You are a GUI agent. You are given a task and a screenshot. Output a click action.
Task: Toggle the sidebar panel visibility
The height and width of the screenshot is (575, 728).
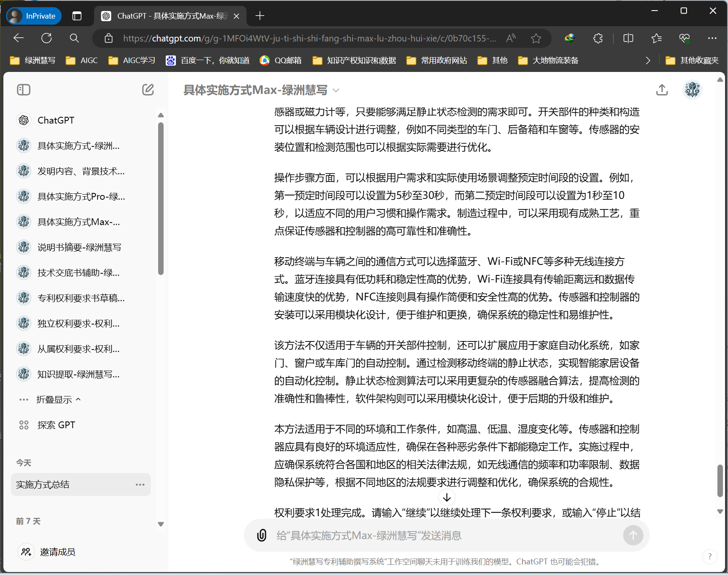point(24,90)
